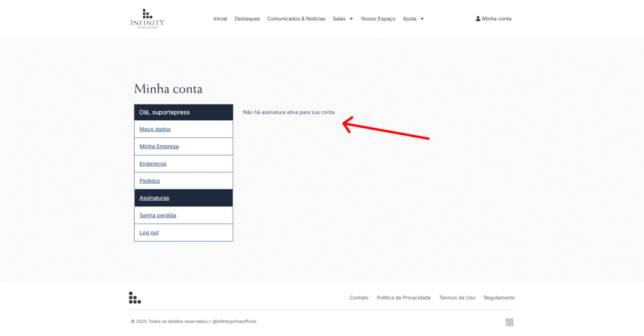Image resolution: width=644 pixels, height=336 pixels.
Task: Click the 'Não há assinatura ativa' message
Action: pos(289,112)
